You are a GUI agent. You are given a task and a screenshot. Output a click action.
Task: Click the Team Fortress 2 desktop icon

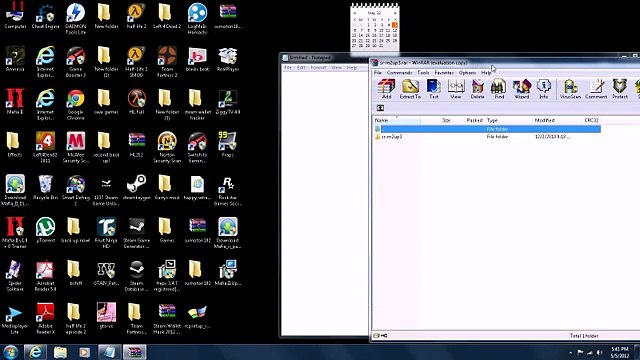[167, 62]
